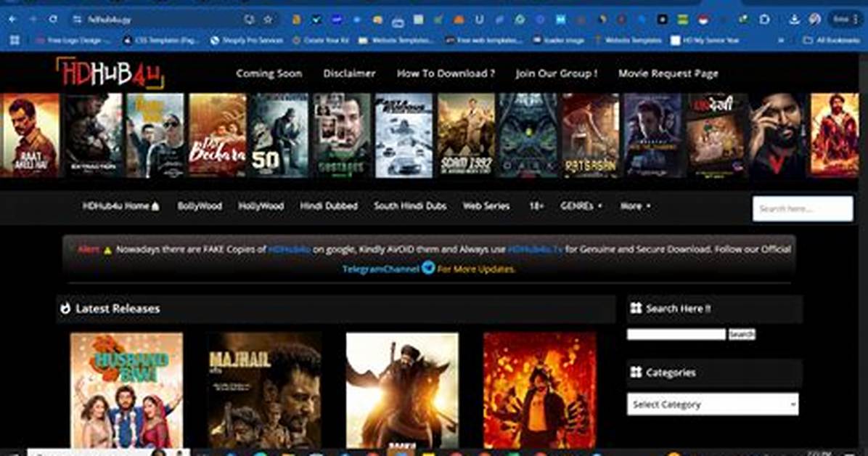Screen dimensions: 868x456
Task: Open the Scam 1992 poster
Action: tap(466, 135)
